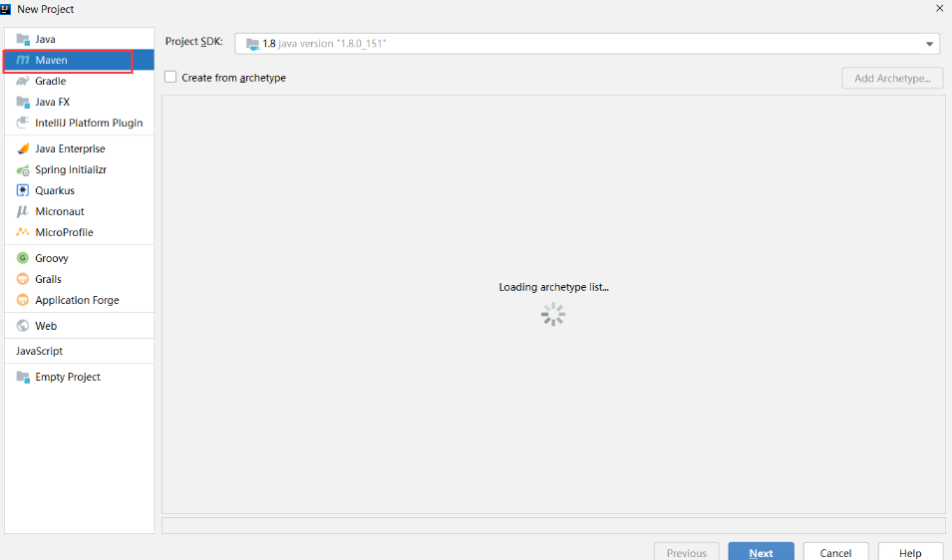952x560 pixels.
Task: Select Groovy project type label
Action: 52,258
